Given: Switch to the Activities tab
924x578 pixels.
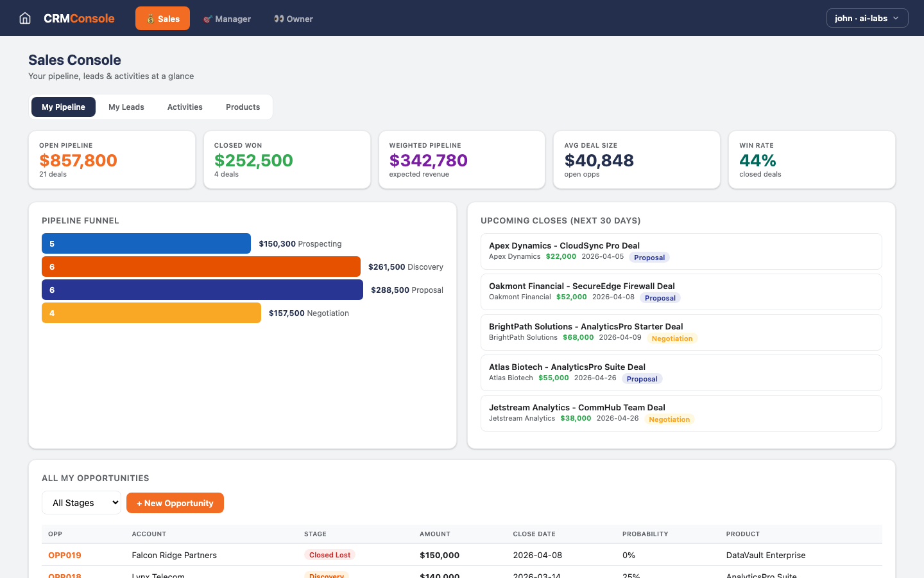Looking at the screenshot, I should click(x=184, y=107).
